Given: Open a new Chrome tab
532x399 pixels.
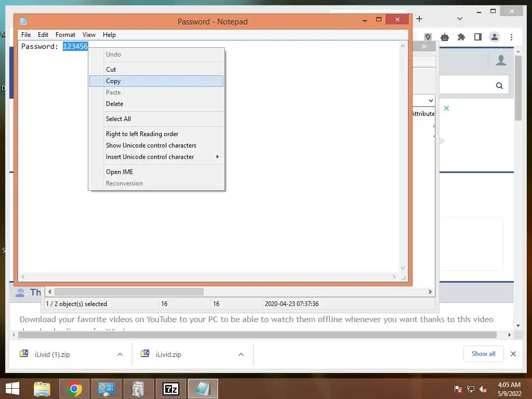Looking at the screenshot, I should [419, 19].
